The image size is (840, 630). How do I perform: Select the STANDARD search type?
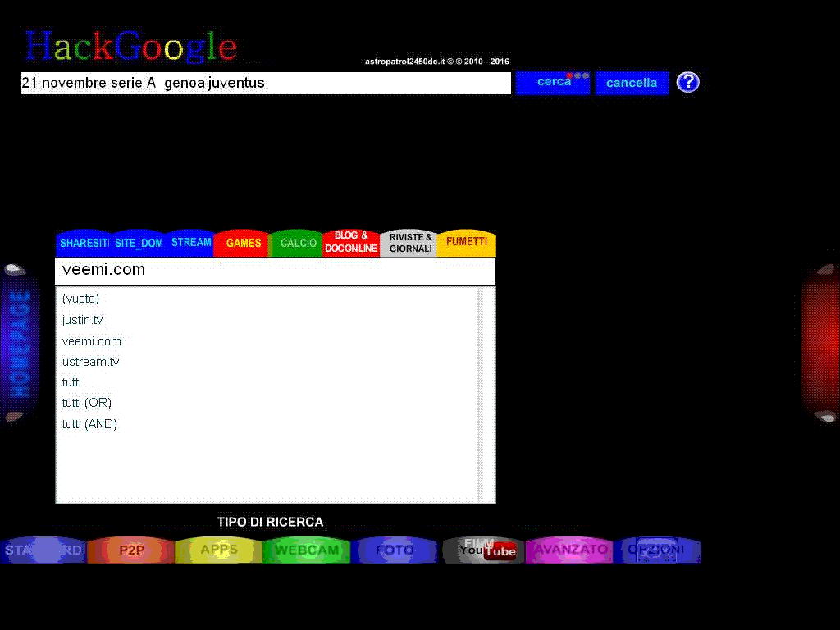pyautogui.click(x=43, y=550)
